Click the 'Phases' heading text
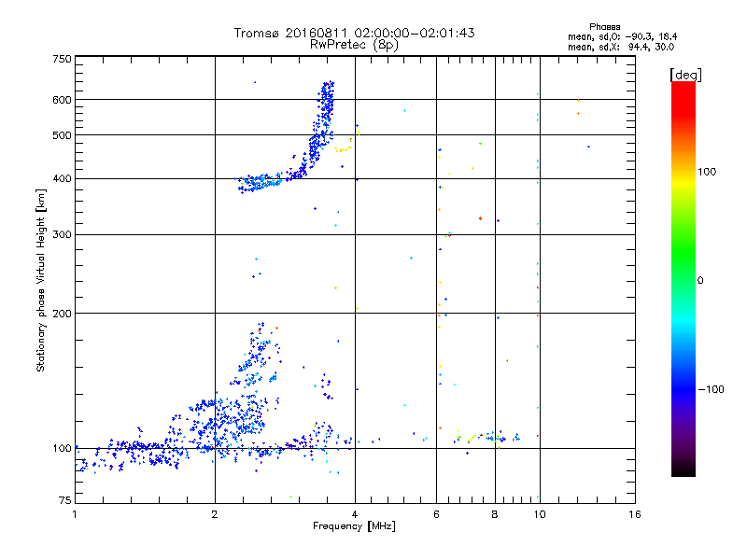Screen dimensions: 747x560 tap(604, 27)
